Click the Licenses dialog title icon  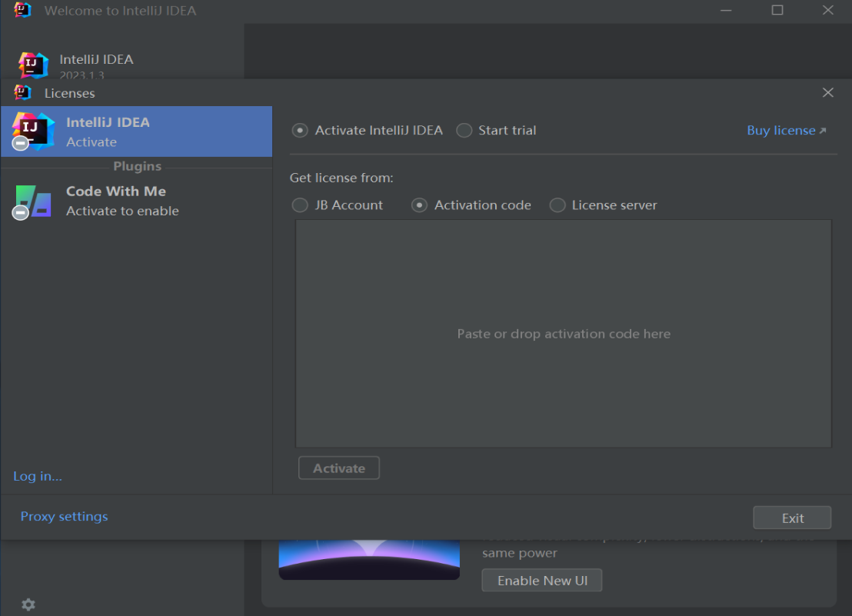coord(23,93)
